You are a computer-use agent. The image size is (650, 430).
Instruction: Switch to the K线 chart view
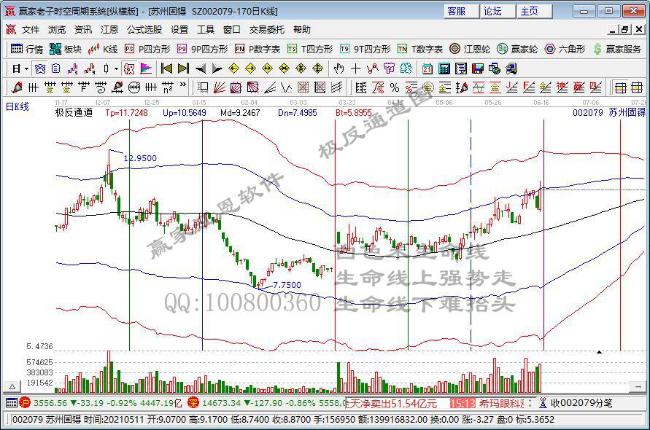[x=104, y=49]
